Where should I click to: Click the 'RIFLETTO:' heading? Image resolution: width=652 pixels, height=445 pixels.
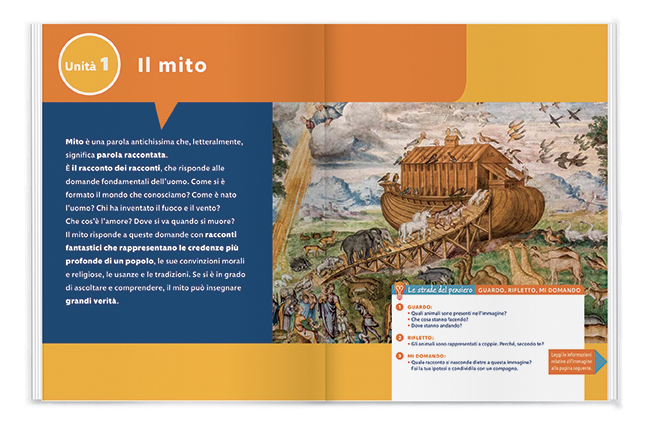tap(420, 338)
